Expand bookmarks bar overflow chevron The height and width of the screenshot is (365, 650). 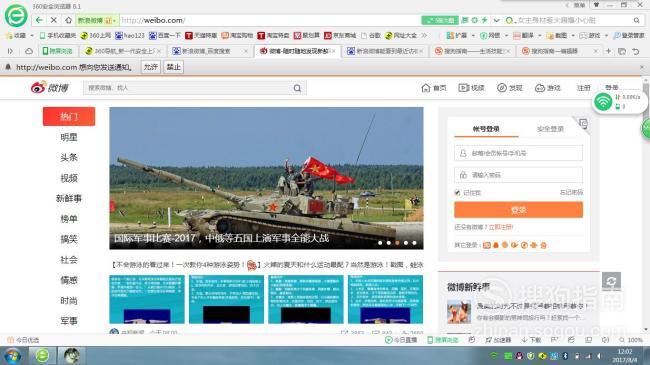[x=424, y=36]
